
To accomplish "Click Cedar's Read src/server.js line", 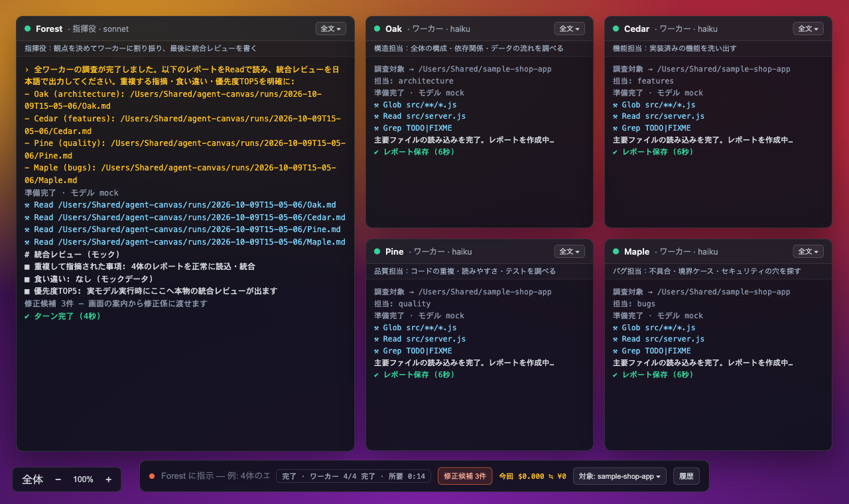I will point(659,116).
